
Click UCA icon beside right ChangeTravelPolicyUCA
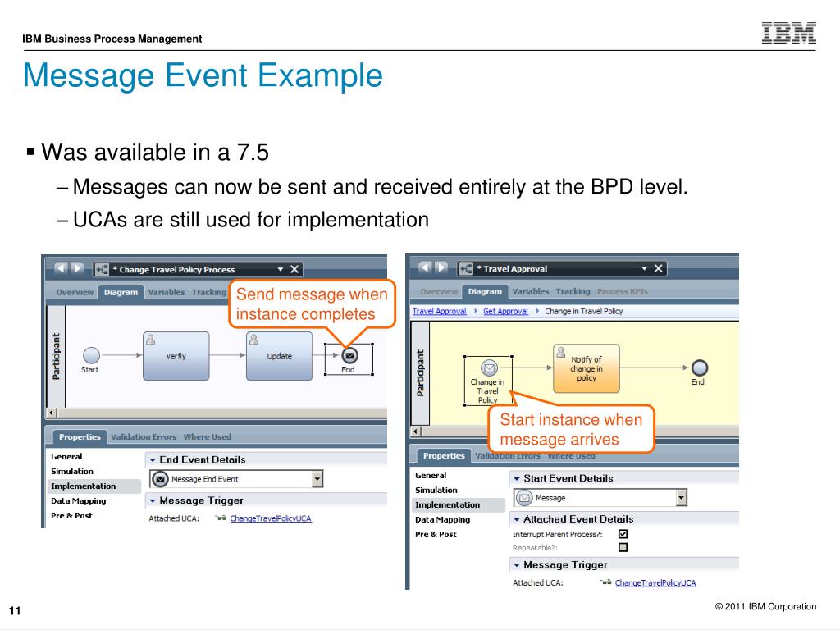point(606,582)
